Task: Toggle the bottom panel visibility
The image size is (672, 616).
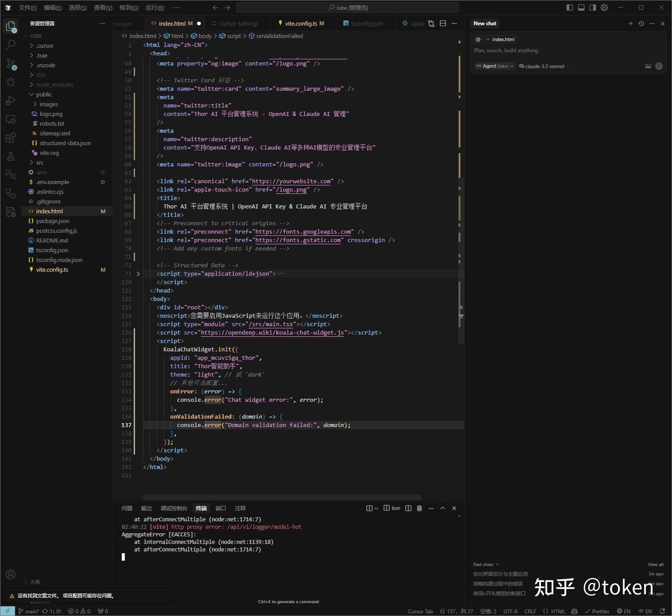Action: point(581,7)
